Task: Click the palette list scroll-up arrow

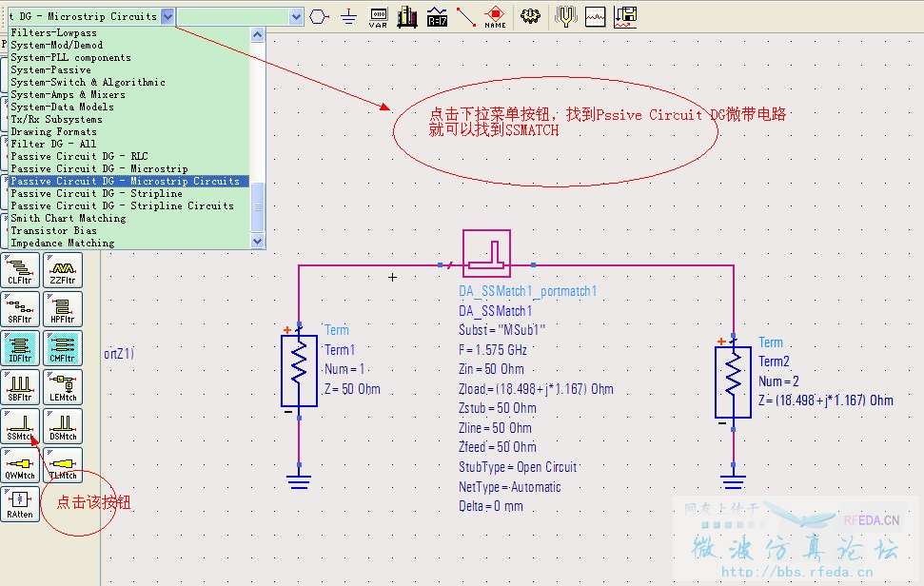Action: click(258, 35)
